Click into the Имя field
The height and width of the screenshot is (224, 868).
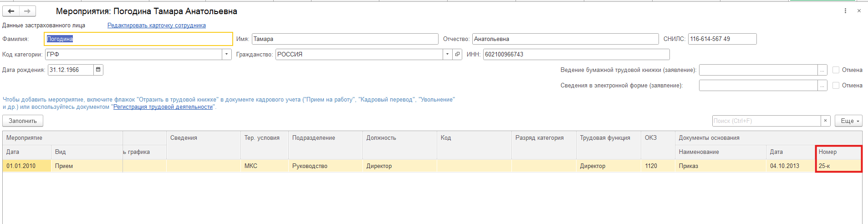click(345, 39)
